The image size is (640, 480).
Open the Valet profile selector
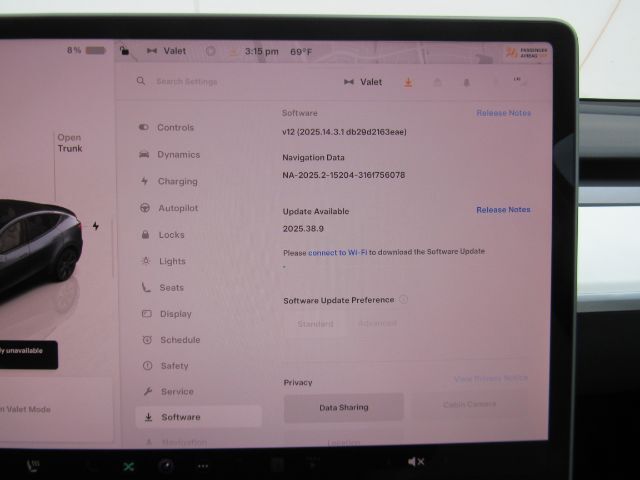coord(363,82)
